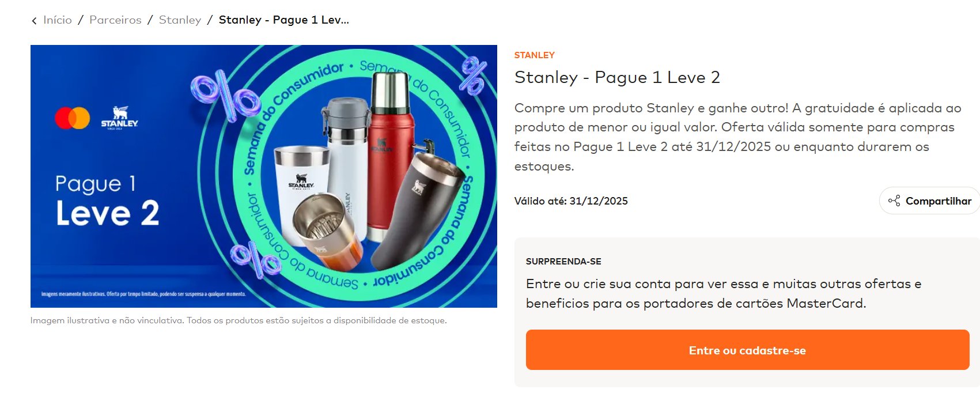Click the 'Stanley - Pague 1 Leve 2' offer title
Viewport: 980px width, 393px height.
[617, 77]
